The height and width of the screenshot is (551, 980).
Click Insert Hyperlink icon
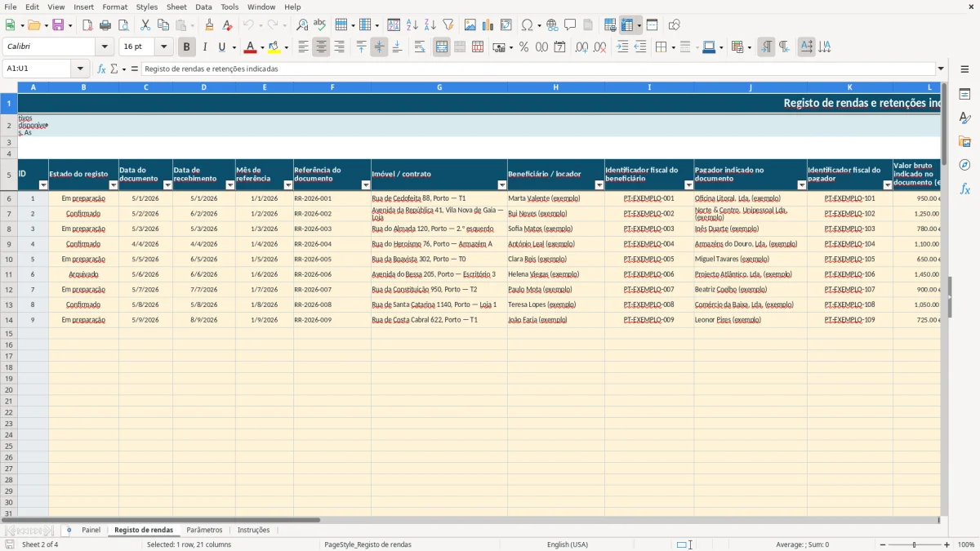(x=552, y=25)
